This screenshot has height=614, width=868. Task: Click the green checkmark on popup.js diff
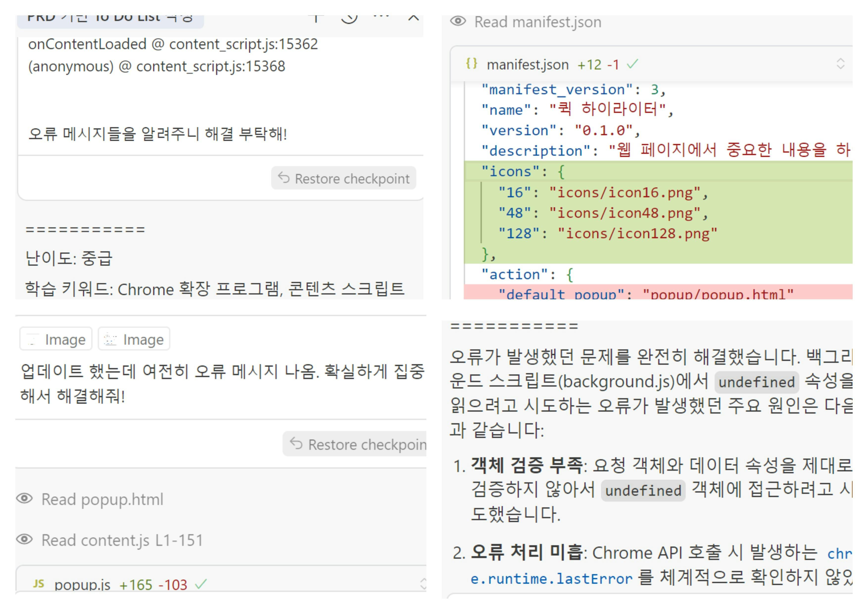(x=201, y=585)
